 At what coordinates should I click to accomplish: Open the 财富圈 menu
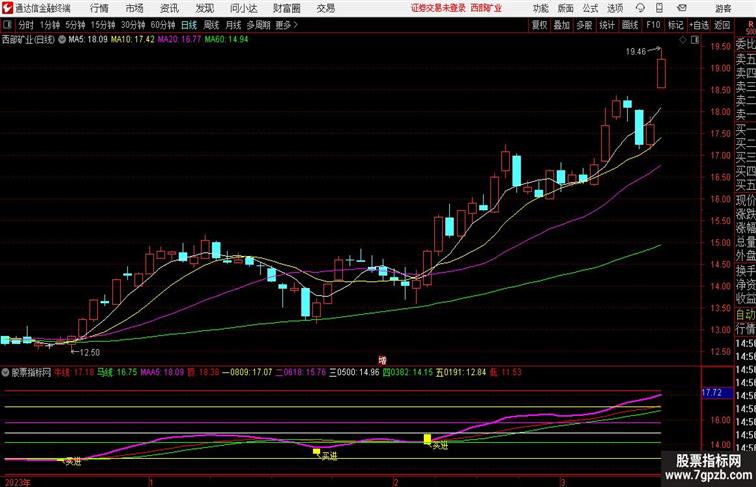(286, 8)
